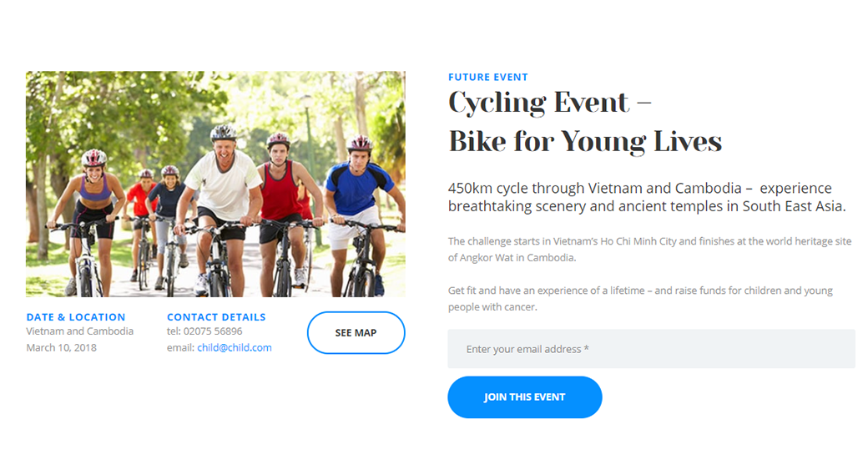Click the SEE MAP button

(356, 332)
